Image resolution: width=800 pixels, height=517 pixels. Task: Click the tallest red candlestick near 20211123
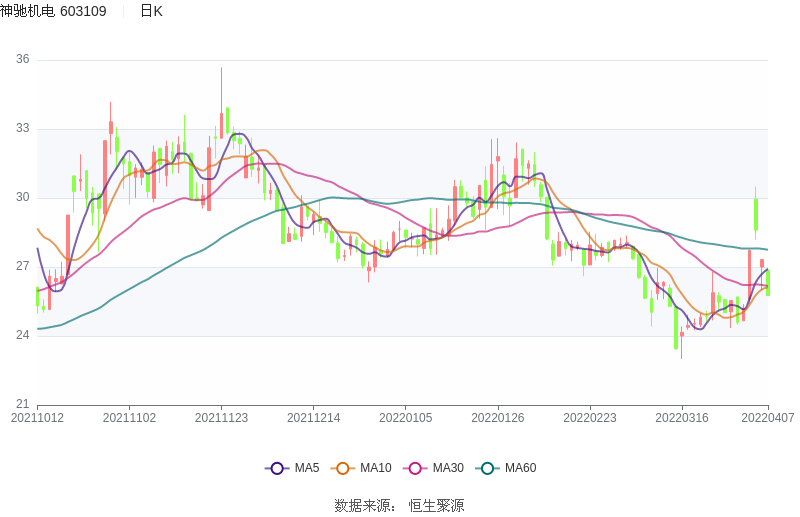[221, 125]
